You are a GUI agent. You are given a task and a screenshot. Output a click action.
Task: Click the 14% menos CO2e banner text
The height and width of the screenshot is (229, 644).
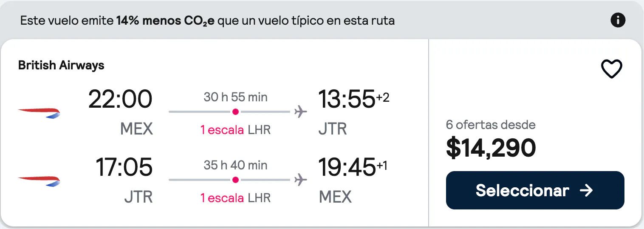(x=207, y=20)
